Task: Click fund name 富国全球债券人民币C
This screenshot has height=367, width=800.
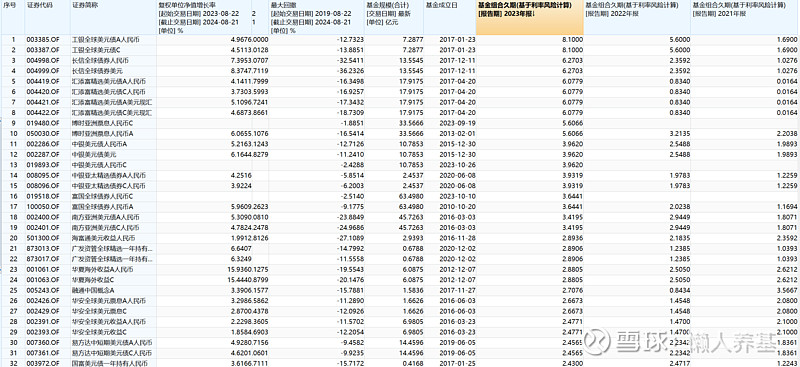Action: click(103, 196)
